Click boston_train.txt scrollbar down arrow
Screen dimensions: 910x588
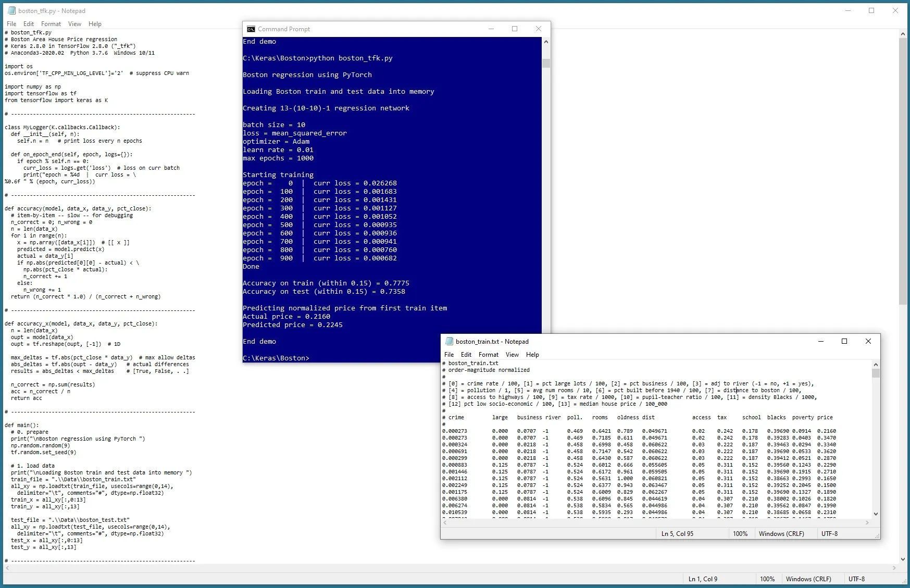point(876,514)
